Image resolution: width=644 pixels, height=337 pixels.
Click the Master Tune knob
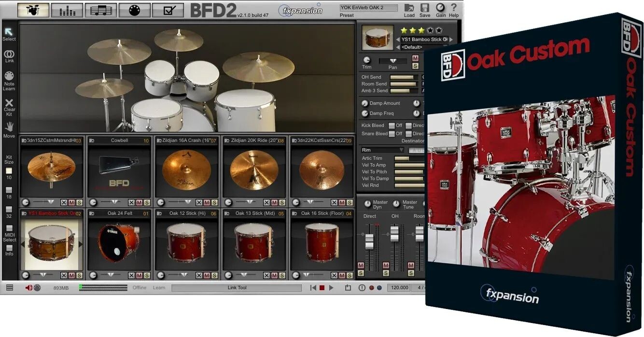tap(396, 204)
